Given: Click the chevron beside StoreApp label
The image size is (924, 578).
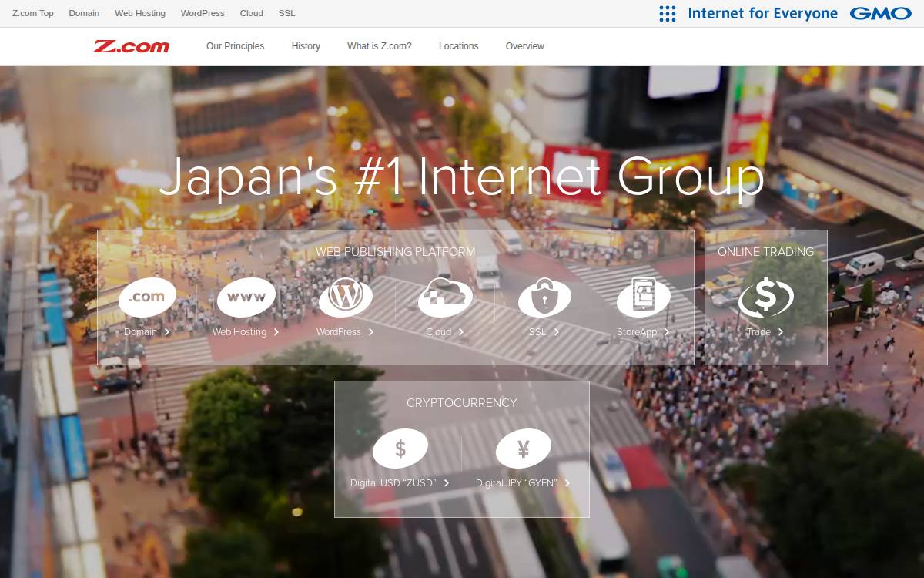Looking at the screenshot, I should 667,332.
